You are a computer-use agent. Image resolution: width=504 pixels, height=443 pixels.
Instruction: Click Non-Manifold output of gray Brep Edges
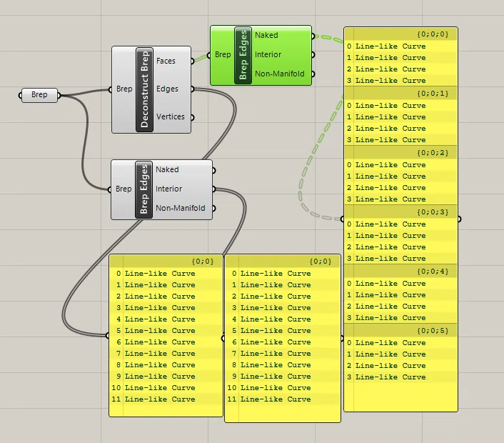click(x=181, y=208)
